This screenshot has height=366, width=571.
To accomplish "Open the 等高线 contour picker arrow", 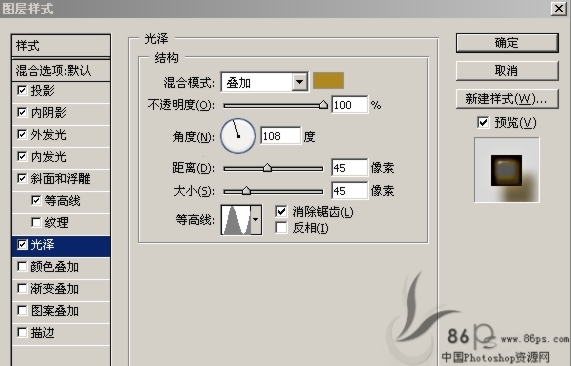I will pos(256,220).
